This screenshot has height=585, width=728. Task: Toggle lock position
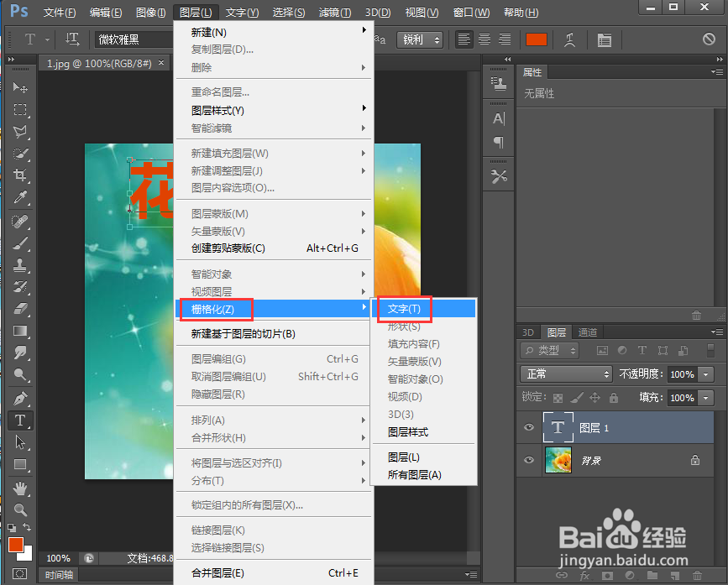(x=594, y=398)
